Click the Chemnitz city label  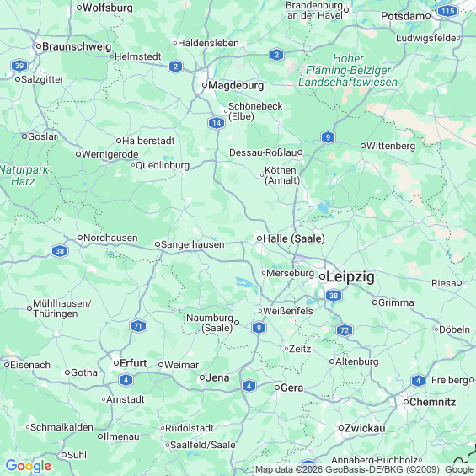pos(432,402)
